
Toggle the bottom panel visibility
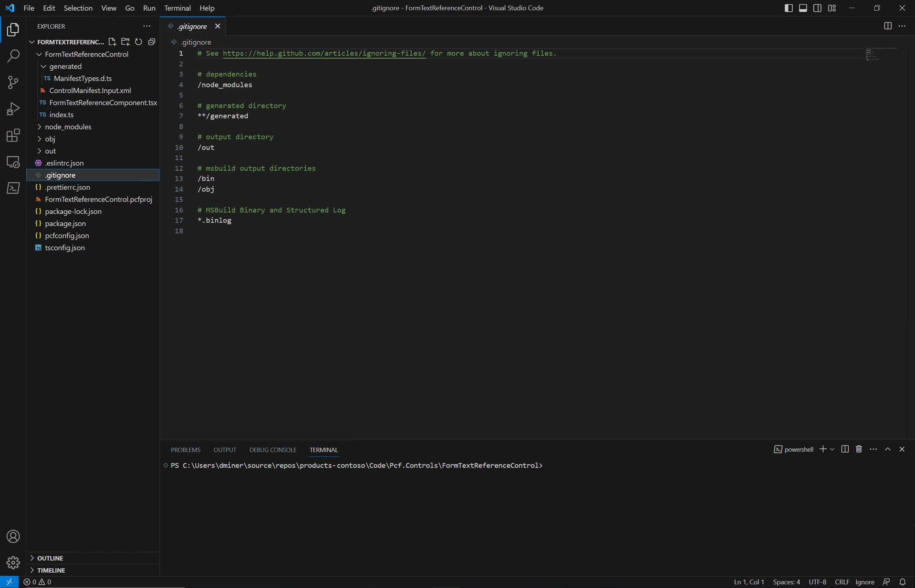tap(803, 8)
